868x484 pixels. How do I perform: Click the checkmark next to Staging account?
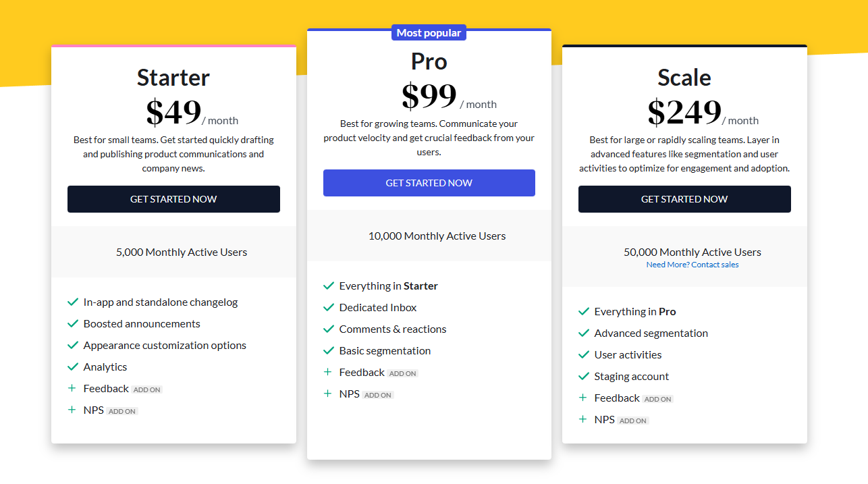[x=584, y=376]
